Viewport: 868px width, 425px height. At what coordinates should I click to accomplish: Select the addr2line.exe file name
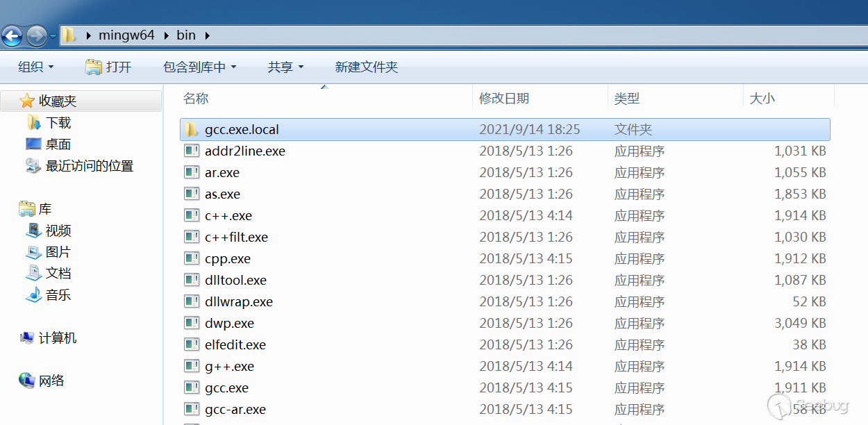click(245, 151)
